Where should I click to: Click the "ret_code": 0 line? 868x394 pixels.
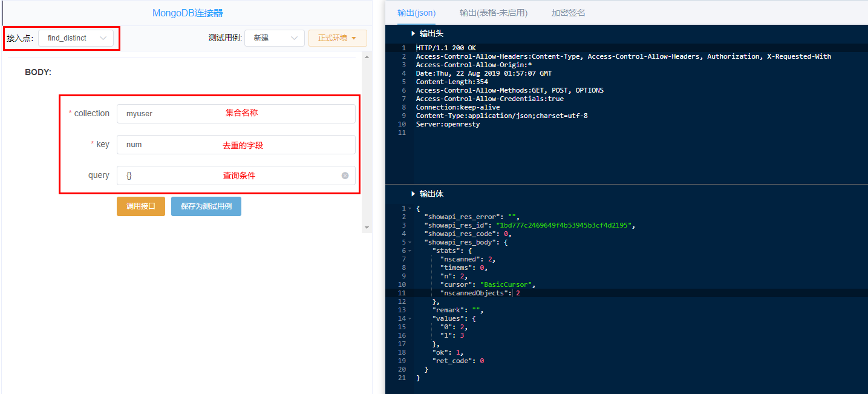458,361
